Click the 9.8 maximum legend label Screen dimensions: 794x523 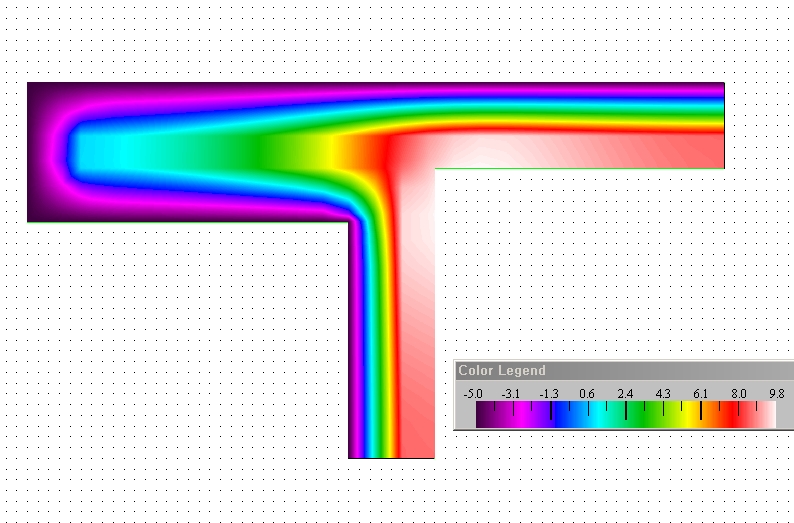(776, 394)
